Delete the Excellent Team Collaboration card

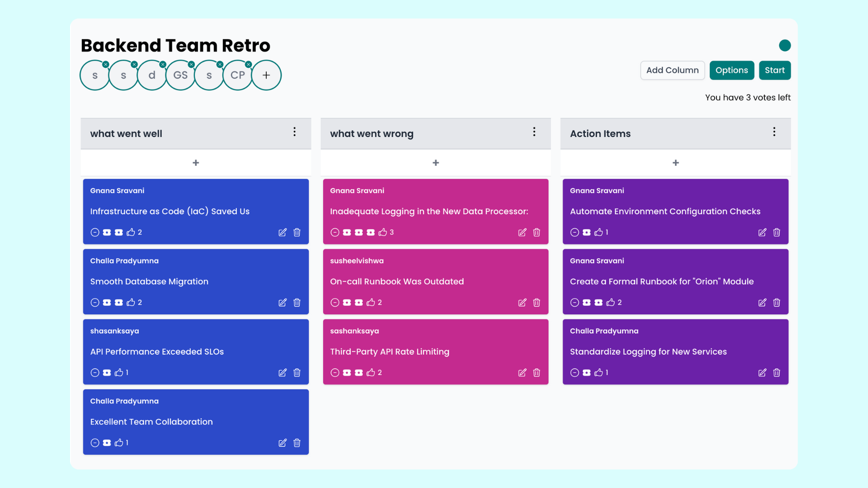click(x=297, y=443)
